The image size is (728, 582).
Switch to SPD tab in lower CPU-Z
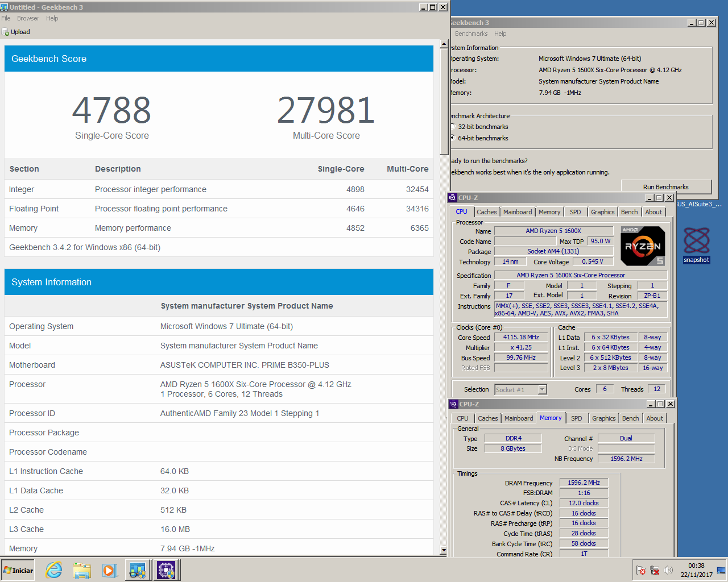[x=577, y=418]
